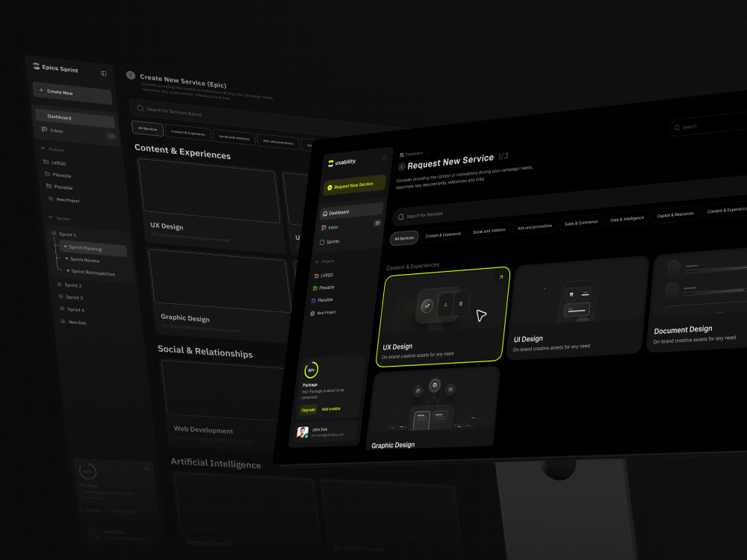Collapse the Sprint 1 tree item
This screenshot has width=747, height=560.
click(63, 234)
